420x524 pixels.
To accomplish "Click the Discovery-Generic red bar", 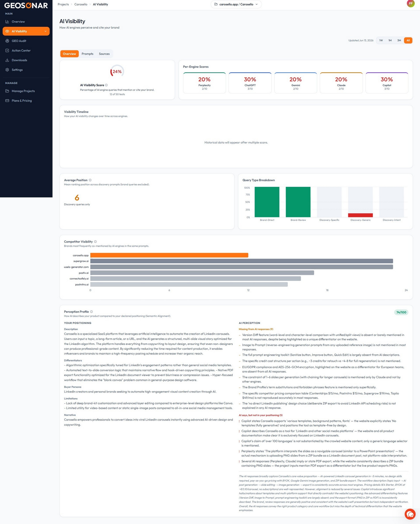I will pos(360,215).
